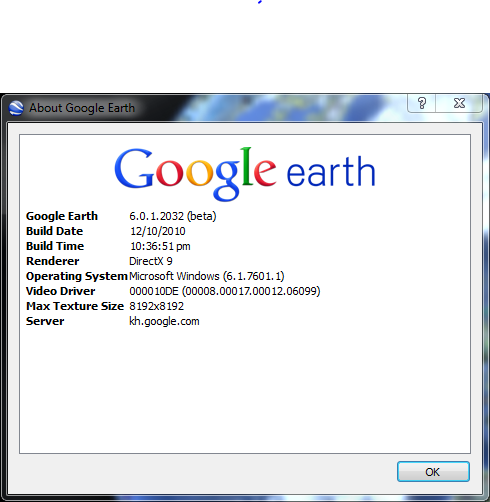Click the Max Texture Size value 8192x8192

click(x=156, y=306)
